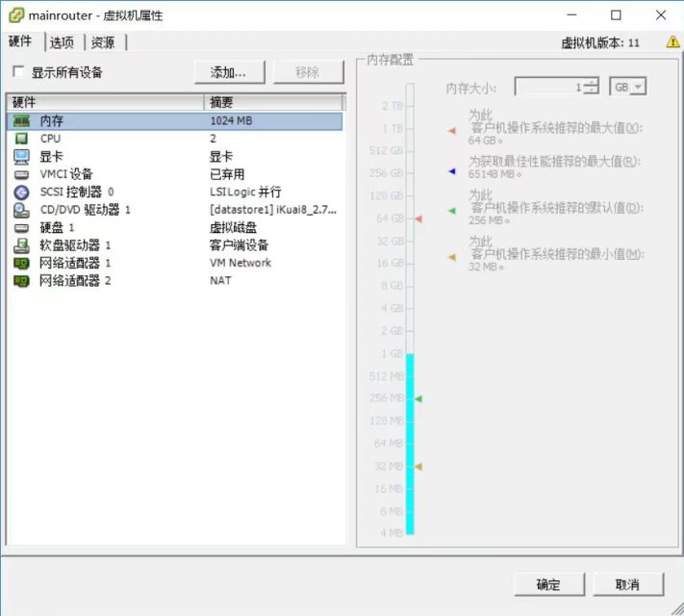Click red arrow beside 推荐的最大值 legend
This screenshot has height=616, width=684.
(x=452, y=131)
